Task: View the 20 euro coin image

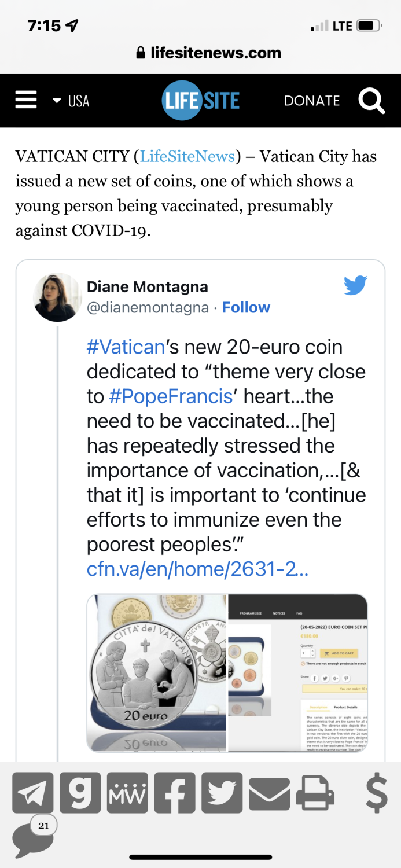Action: [157, 672]
